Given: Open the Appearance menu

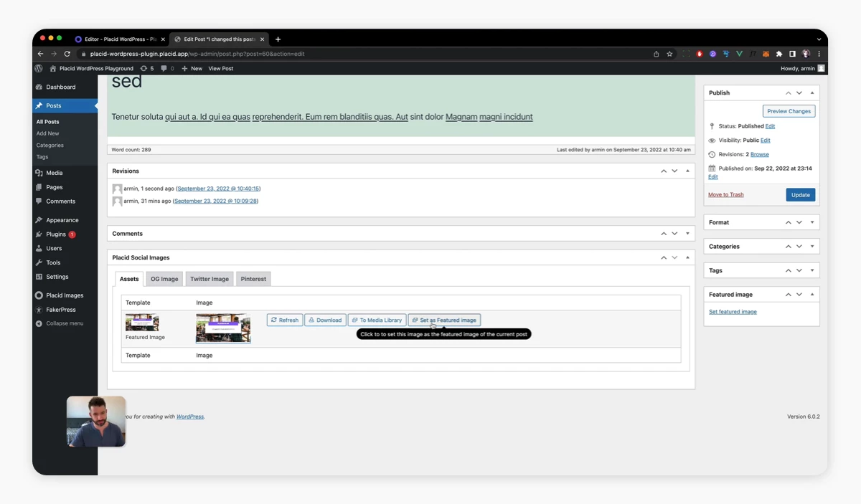Looking at the screenshot, I should click(62, 220).
